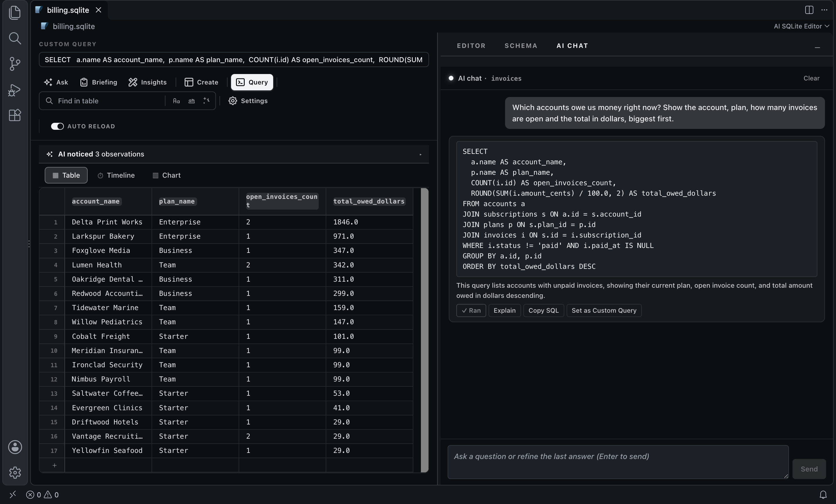Image resolution: width=836 pixels, height=504 pixels.
Task: Clear the AI chat conversation
Action: tap(811, 78)
